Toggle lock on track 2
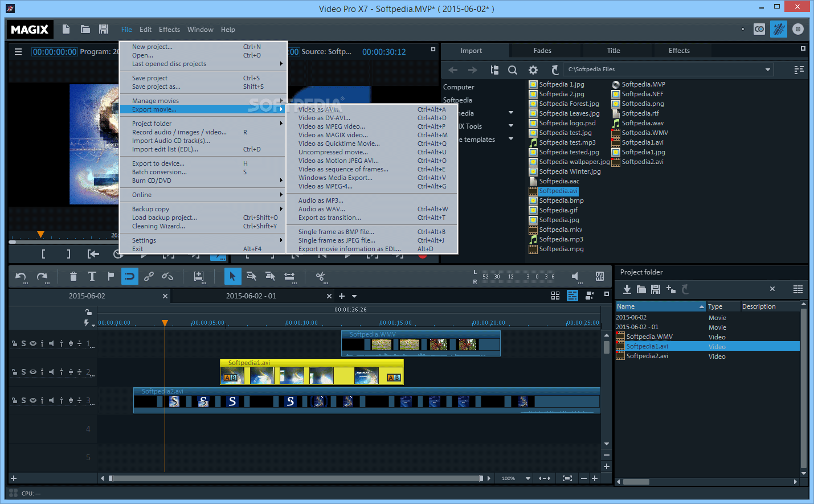Screen dimensions: 814x504 [14, 372]
